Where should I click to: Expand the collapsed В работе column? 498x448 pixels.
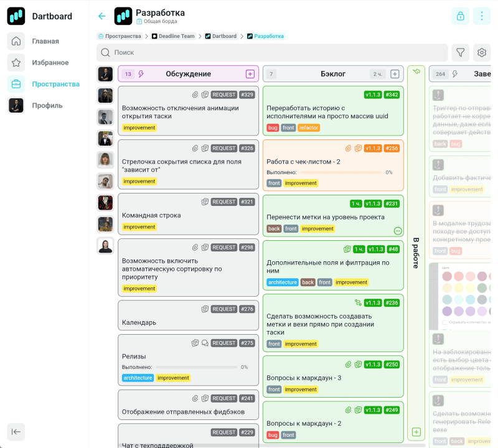click(416, 252)
